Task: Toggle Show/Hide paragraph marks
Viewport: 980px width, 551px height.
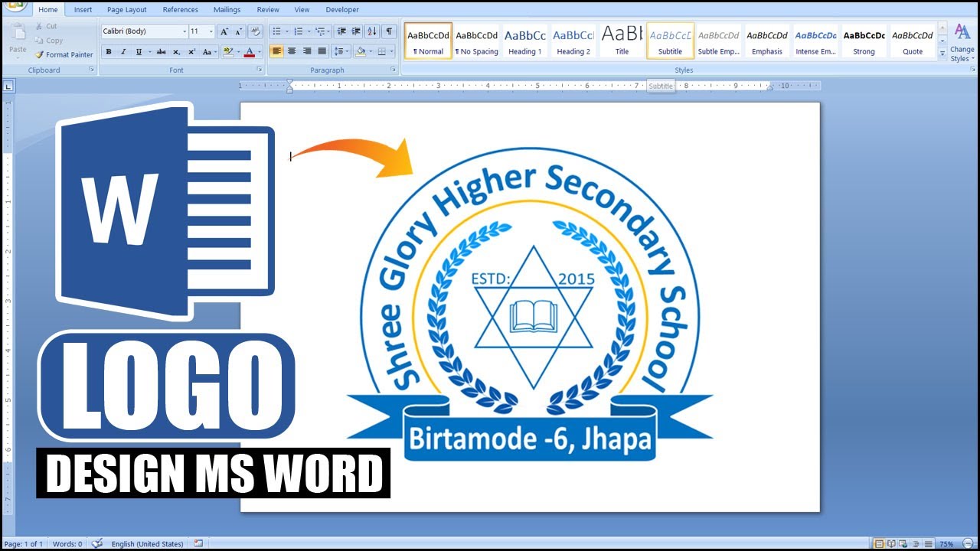Action: click(x=390, y=31)
